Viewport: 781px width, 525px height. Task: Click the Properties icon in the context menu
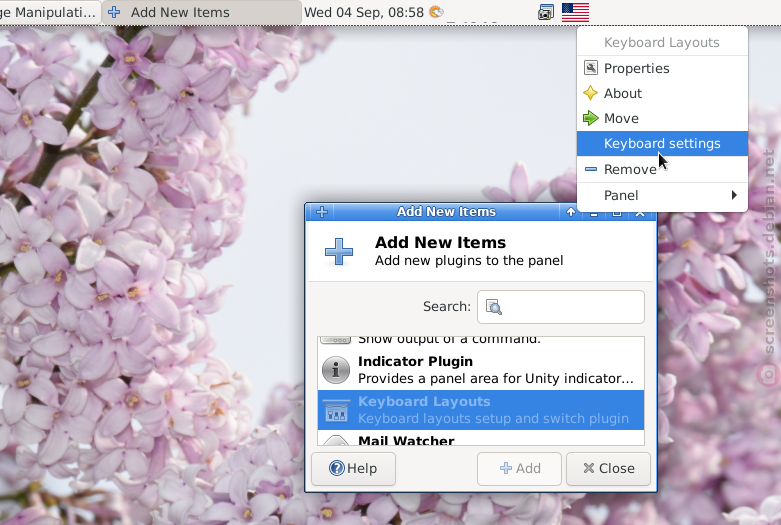(x=591, y=68)
